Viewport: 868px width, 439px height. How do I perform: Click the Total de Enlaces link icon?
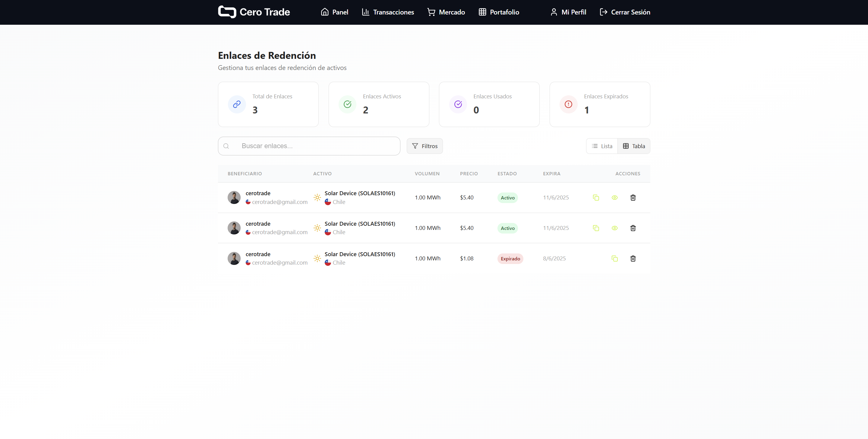pos(237,104)
